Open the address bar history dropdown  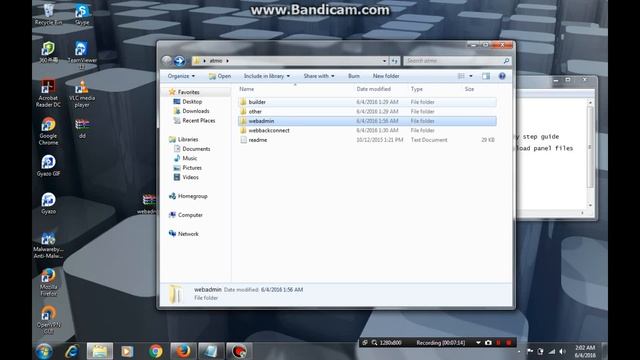384,61
